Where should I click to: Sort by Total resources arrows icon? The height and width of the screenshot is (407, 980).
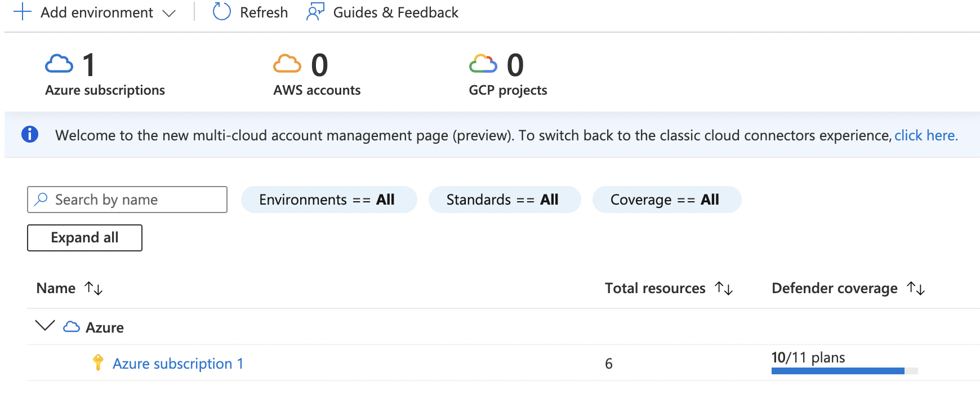(724, 288)
